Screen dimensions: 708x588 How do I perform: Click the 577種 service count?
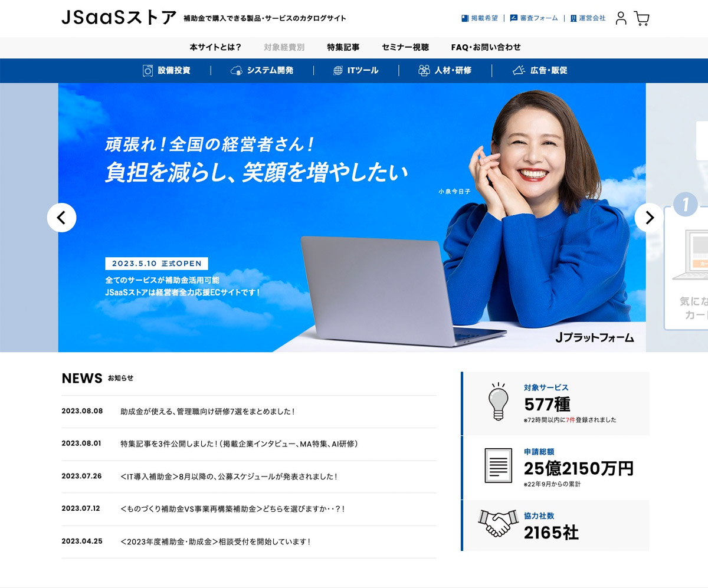tap(547, 405)
